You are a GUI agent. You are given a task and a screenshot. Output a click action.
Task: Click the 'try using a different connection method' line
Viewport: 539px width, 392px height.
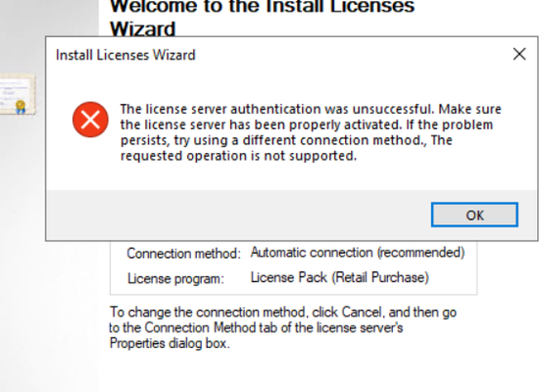(x=286, y=140)
